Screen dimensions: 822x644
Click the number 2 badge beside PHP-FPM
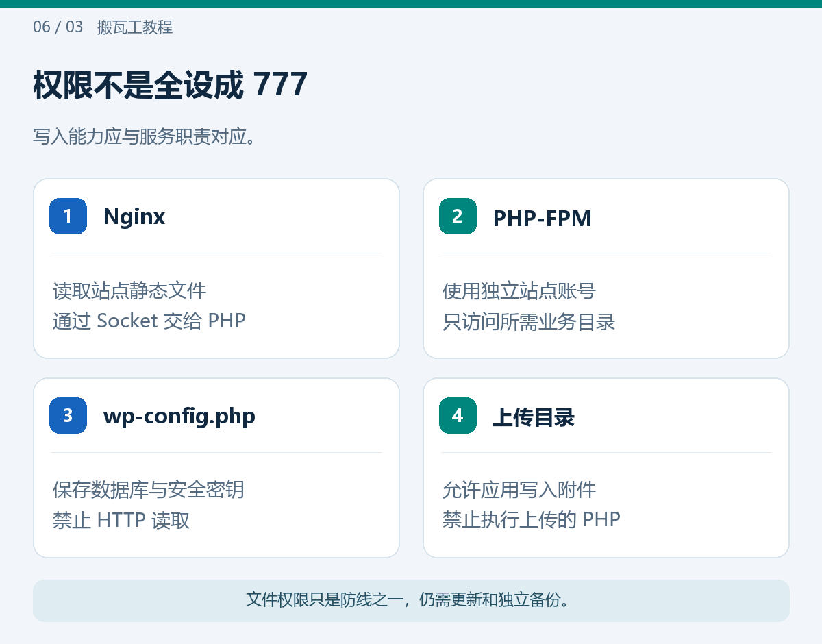tap(458, 216)
